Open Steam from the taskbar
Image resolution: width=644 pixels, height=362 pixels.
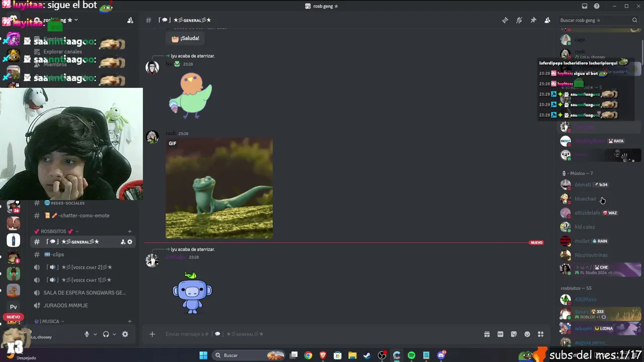pyautogui.click(x=367, y=355)
